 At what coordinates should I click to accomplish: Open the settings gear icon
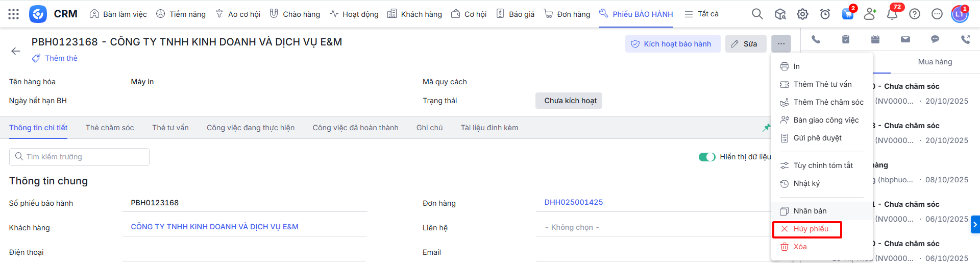coord(802,14)
